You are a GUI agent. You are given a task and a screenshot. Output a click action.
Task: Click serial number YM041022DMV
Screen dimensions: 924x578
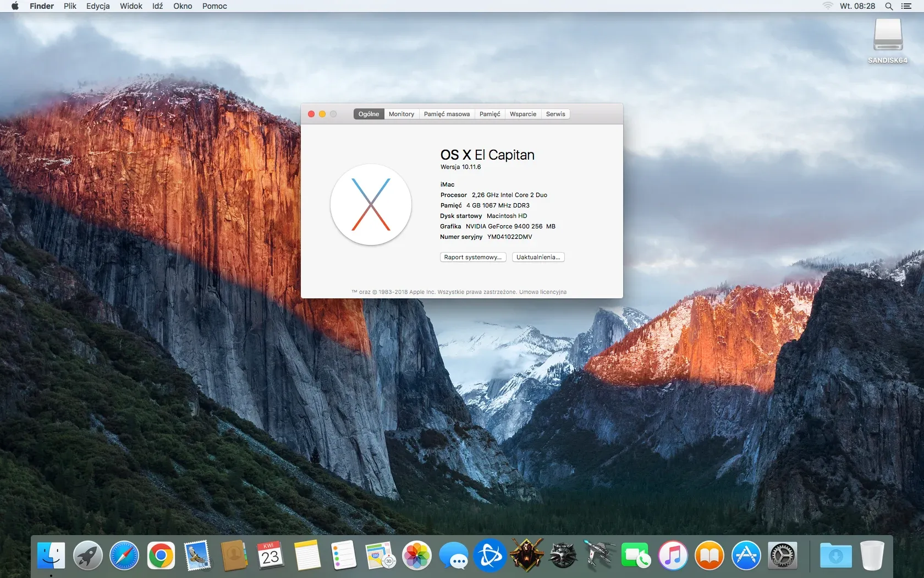(509, 237)
